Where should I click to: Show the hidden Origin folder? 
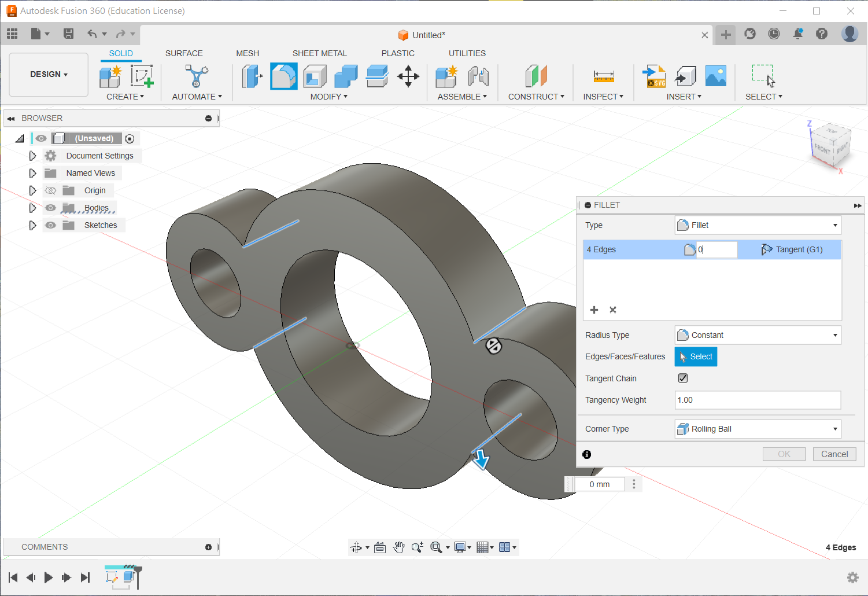(51, 190)
